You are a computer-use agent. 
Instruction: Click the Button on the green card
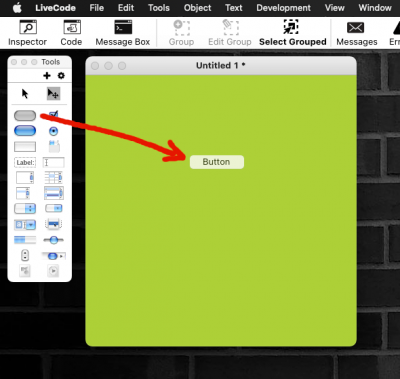pos(217,162)
